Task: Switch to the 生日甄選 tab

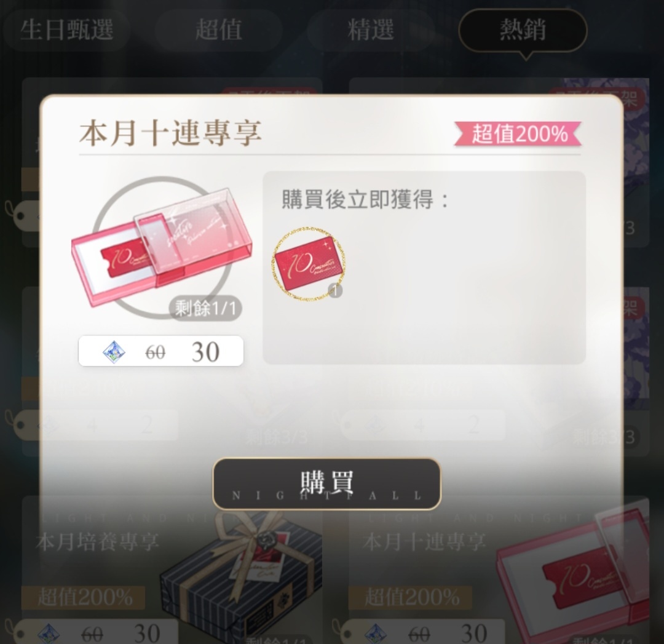Action: (x=66, y=30)
